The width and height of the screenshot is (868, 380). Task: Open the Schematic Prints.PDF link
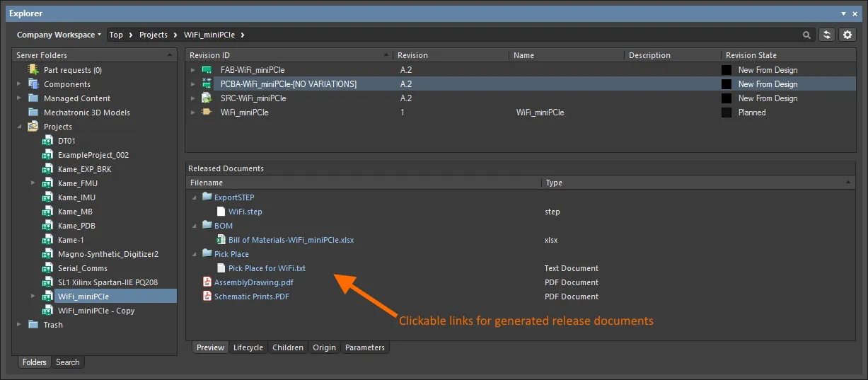pyautogui.click(x=251, y=296)
